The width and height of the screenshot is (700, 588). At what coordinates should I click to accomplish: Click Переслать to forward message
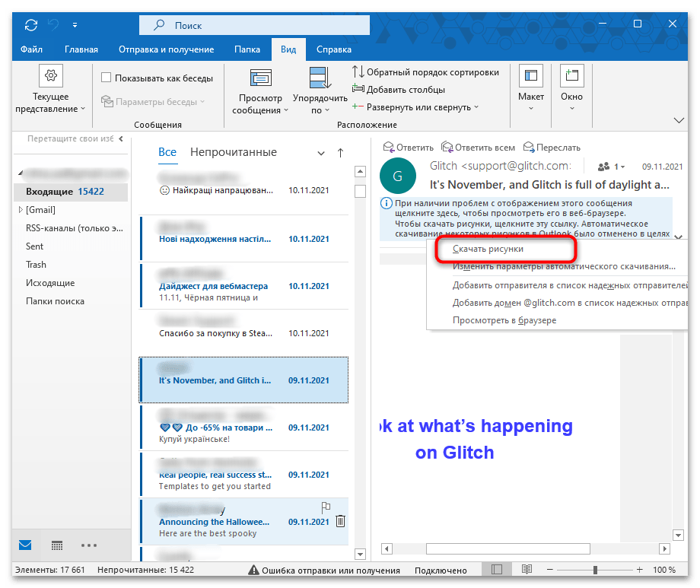[x=552, y=148]
